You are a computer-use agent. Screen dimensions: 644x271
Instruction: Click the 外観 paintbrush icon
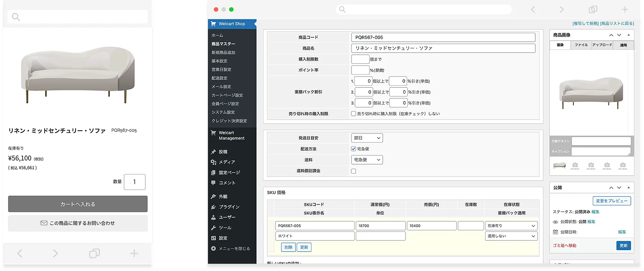tap(213, 196)
